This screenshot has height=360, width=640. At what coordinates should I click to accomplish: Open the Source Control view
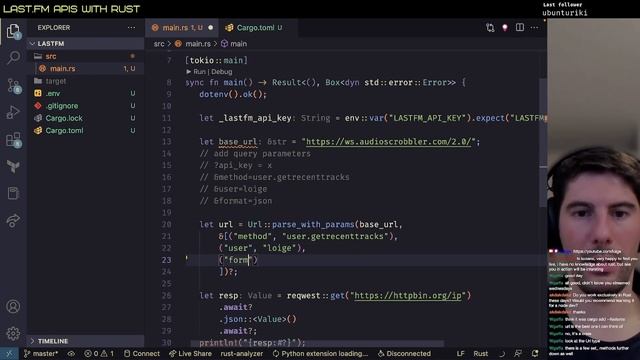point(13,85)
